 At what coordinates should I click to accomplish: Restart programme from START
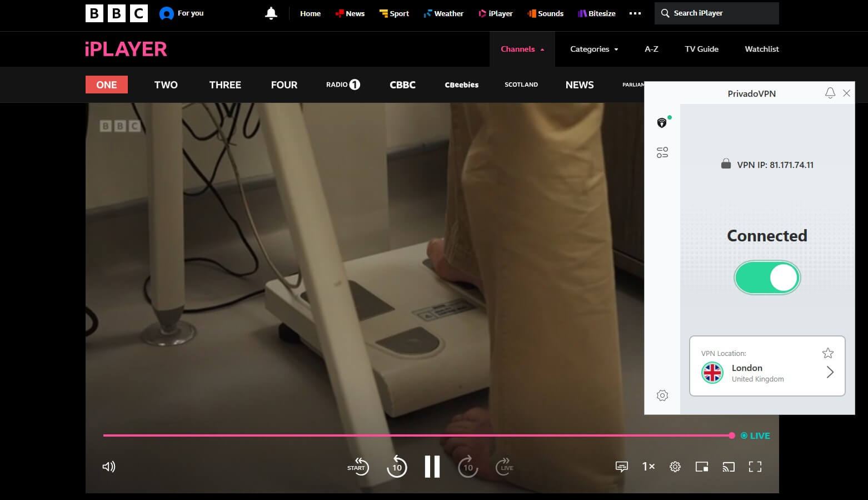click(357, 467)
